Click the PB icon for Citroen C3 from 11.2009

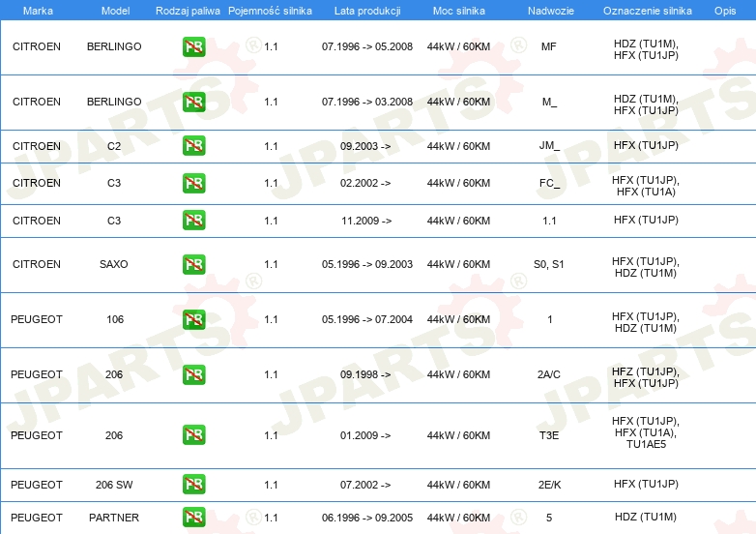coord(193,221)
